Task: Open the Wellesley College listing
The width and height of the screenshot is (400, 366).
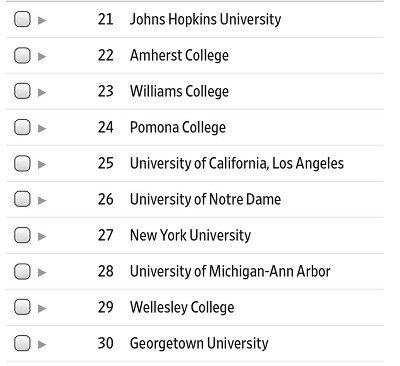Action: tap(182, 307)
